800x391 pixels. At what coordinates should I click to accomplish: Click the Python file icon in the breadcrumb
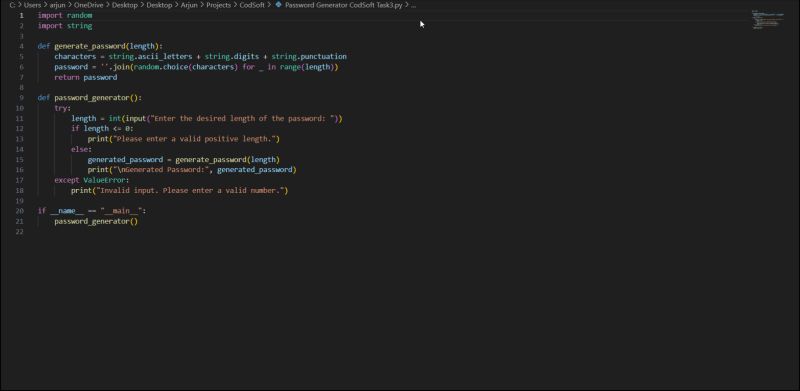(x=278, y=5)
